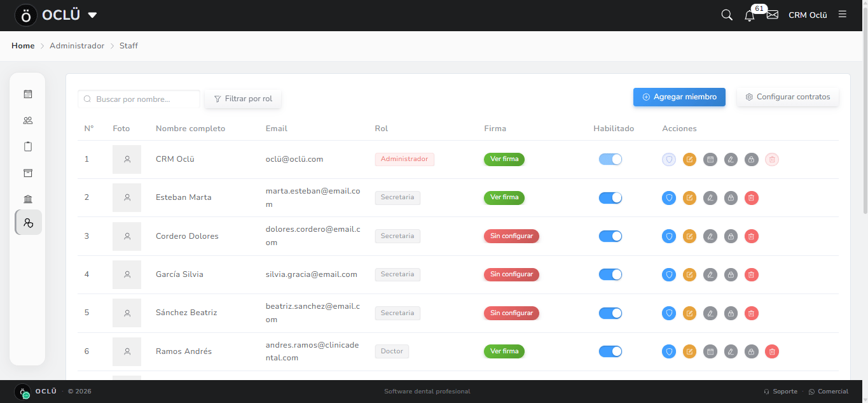Click the Secretaria role tag for Esteban Marta
868x403 pixels.
click(397, 197)
